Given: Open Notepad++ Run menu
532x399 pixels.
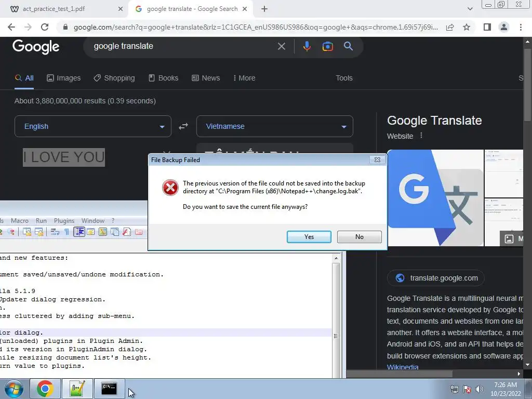Looking at the screenshot, I should 41,220.
